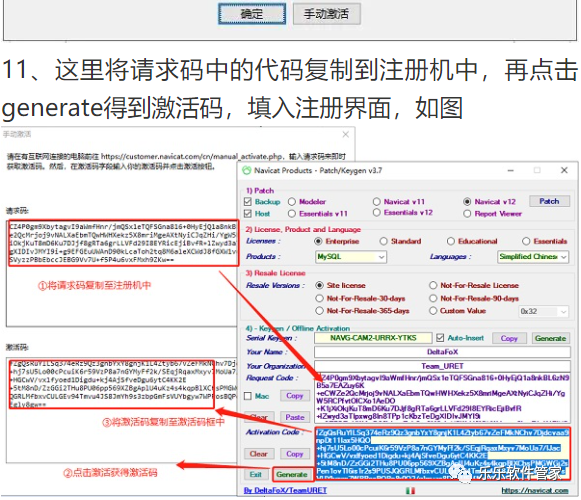The width and height of the screenshot is (581, 500).
Task: Open the https://navicat.com link
Action: (x=535, y=490)
